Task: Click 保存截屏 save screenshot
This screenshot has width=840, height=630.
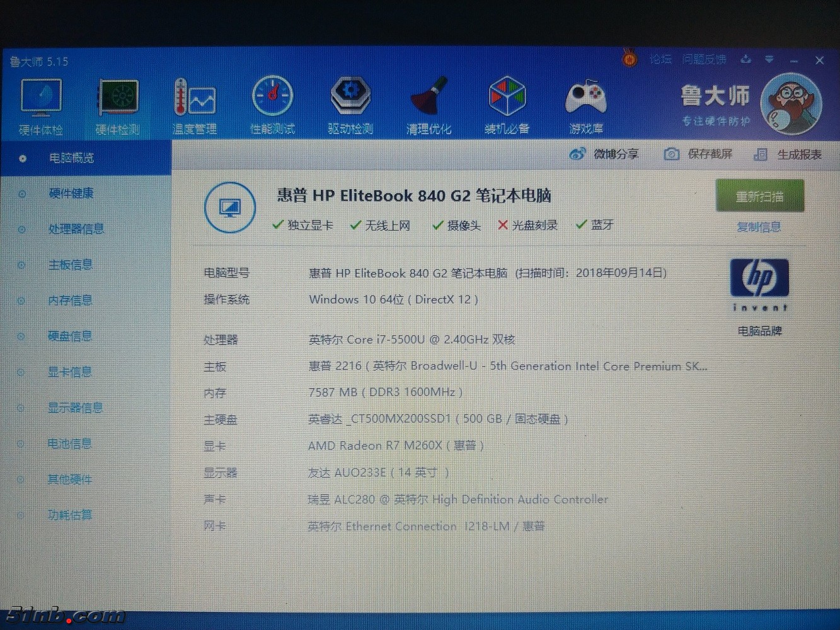Action: pyautogui.click(x=698, y=154)
